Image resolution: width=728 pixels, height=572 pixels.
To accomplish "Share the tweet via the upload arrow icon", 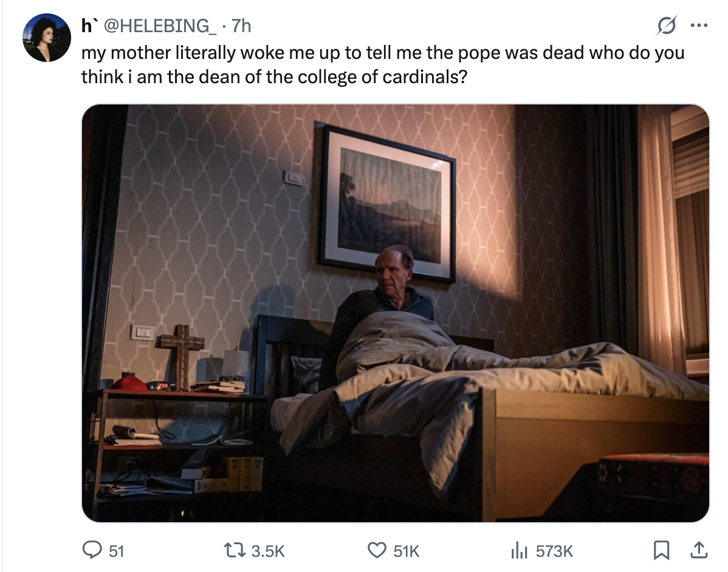I will 698,550.
